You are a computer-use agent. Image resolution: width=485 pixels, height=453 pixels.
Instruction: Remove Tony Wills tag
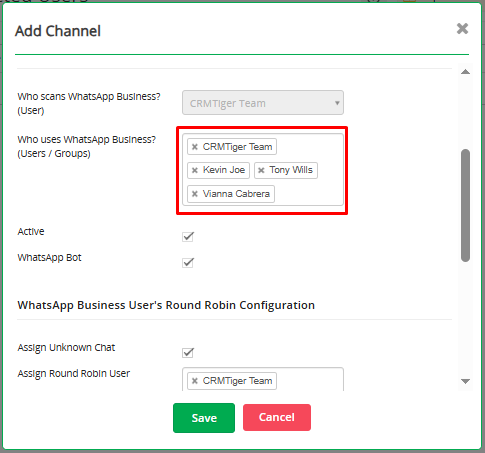(x=261, y=170)
